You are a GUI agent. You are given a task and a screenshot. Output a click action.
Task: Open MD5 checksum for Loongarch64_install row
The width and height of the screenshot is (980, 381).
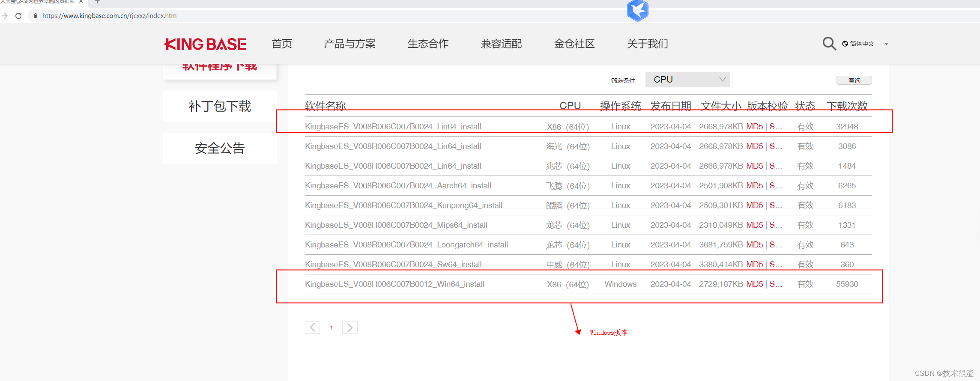point(754,245)
